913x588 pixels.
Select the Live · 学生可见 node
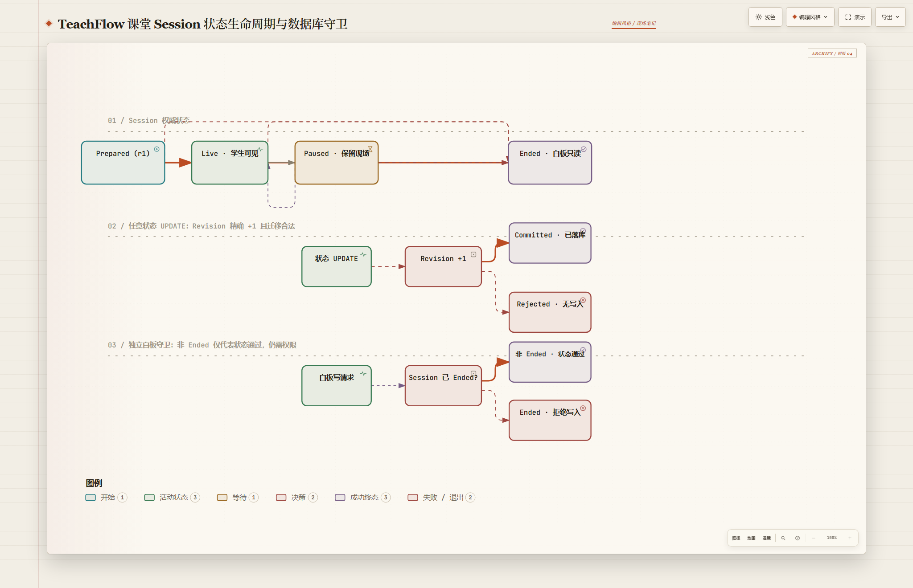tap(230, 163)
